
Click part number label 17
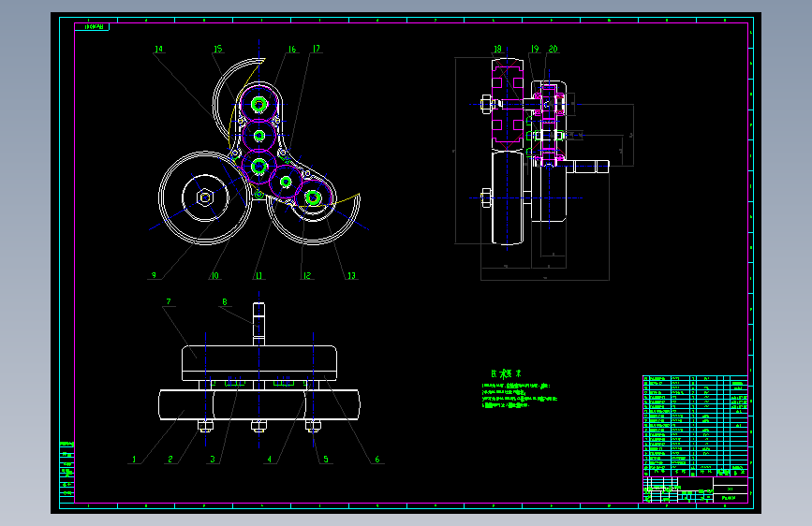click(x=316, y=49)
